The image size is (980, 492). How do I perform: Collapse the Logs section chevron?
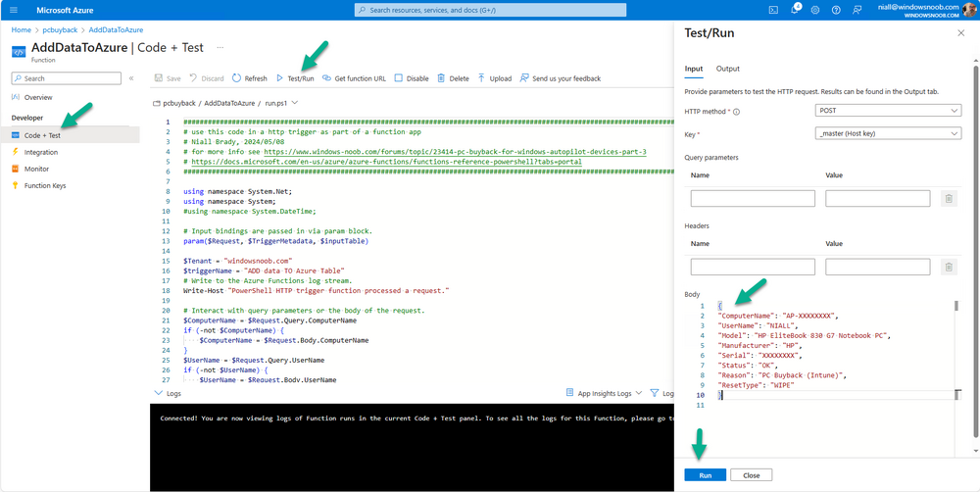point(157,393)
